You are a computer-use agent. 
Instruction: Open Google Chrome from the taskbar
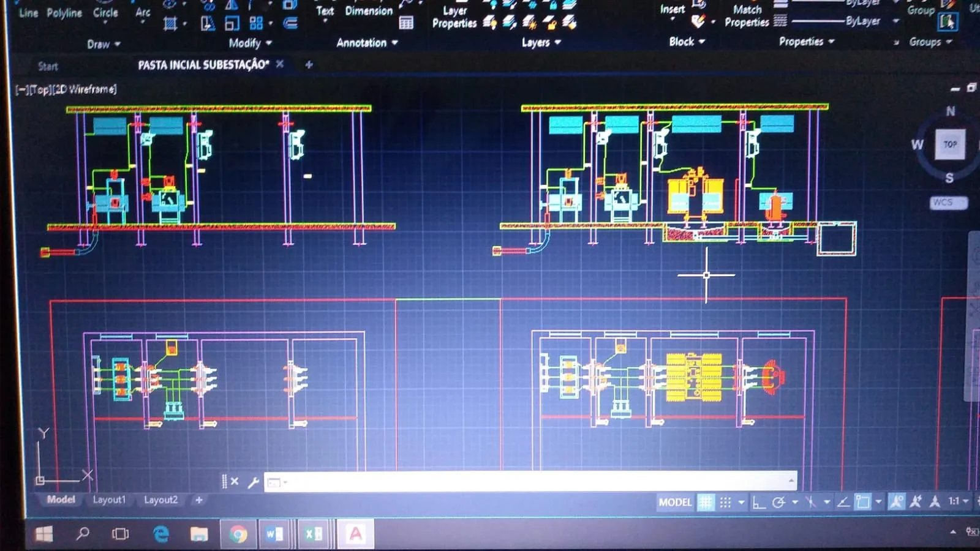coord(238,534)
